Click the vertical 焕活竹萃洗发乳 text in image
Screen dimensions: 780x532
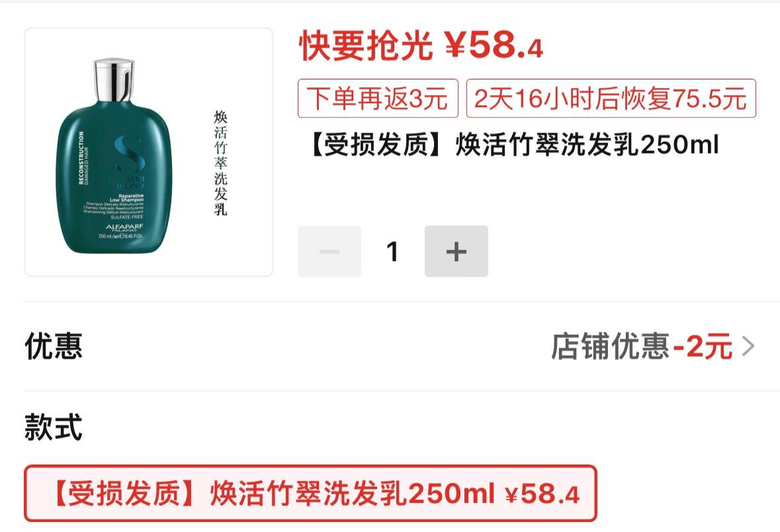coord(220,163)
